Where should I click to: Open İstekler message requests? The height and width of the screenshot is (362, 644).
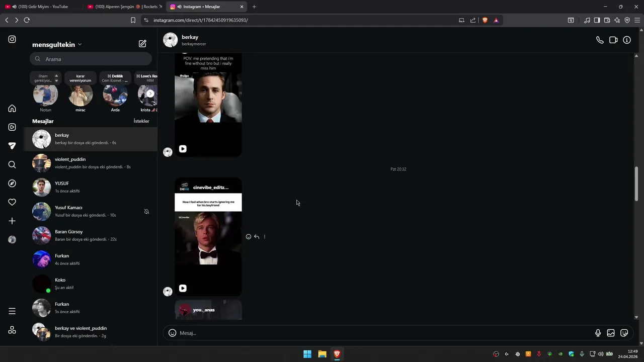click(141, 121)
